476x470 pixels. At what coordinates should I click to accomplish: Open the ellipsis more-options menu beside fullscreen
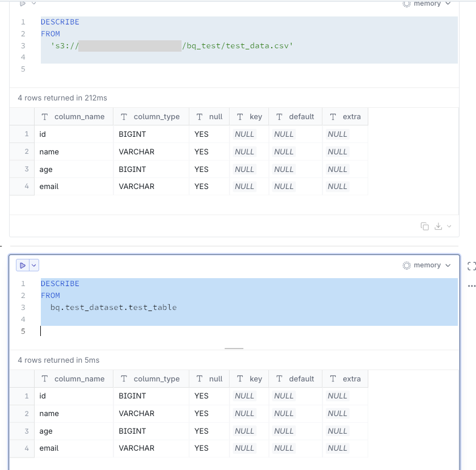click(x=471, y=287)
